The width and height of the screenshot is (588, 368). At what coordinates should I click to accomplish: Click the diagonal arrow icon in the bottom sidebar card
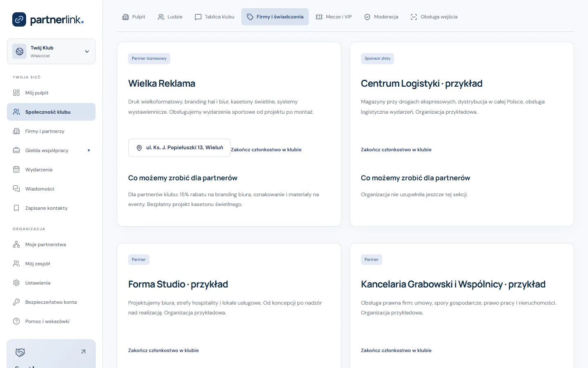pyautogui.click(x=83, y=352)
